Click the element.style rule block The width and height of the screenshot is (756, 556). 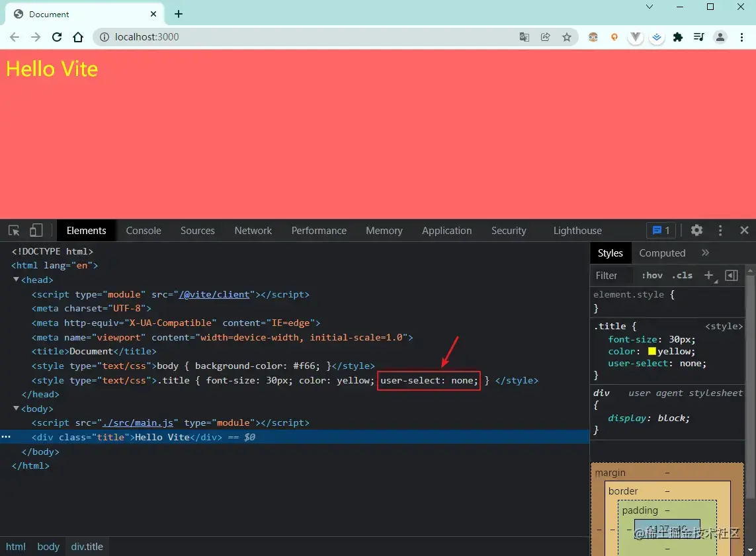[x=667, y=301]
